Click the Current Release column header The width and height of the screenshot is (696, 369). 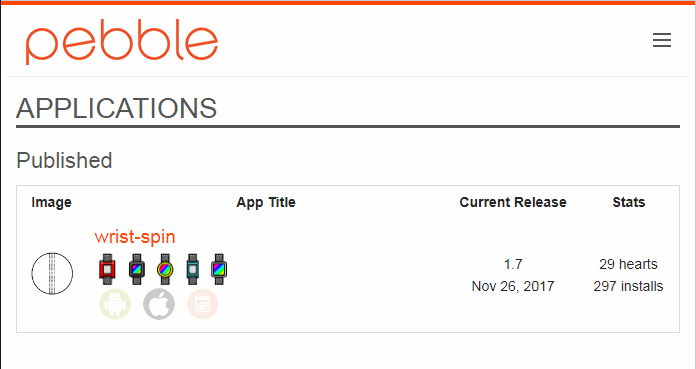(x=513, y=202)
